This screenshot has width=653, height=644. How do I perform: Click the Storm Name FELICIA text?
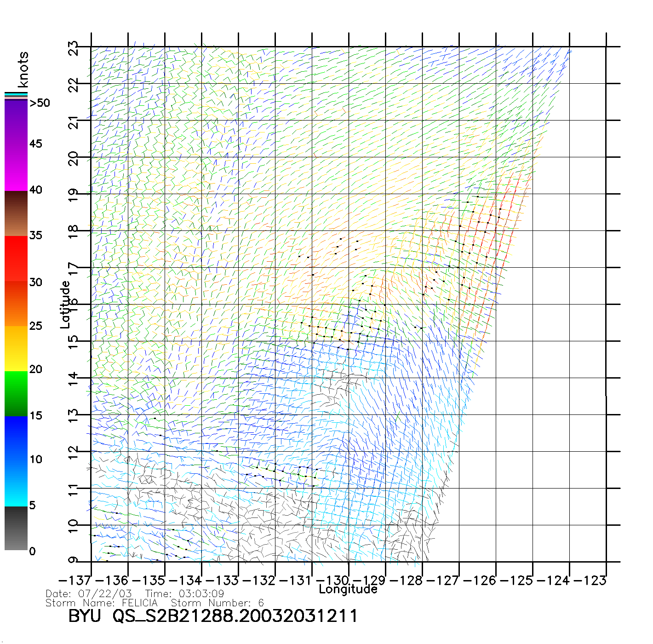[x=102, y=603]
